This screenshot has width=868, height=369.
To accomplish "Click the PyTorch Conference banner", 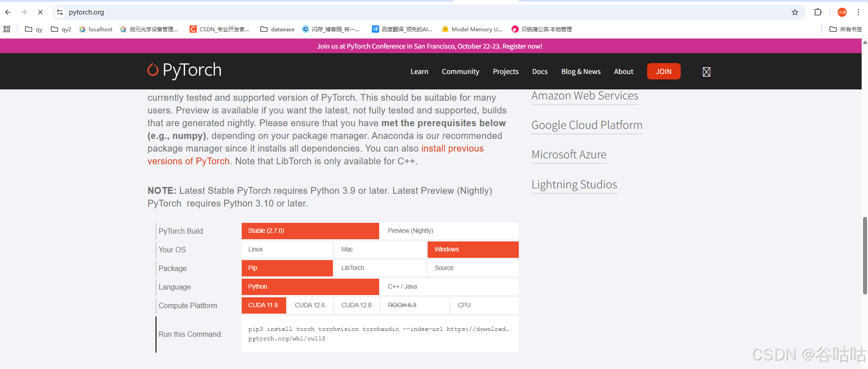I will pyautogui.click(x=429, y=46).
